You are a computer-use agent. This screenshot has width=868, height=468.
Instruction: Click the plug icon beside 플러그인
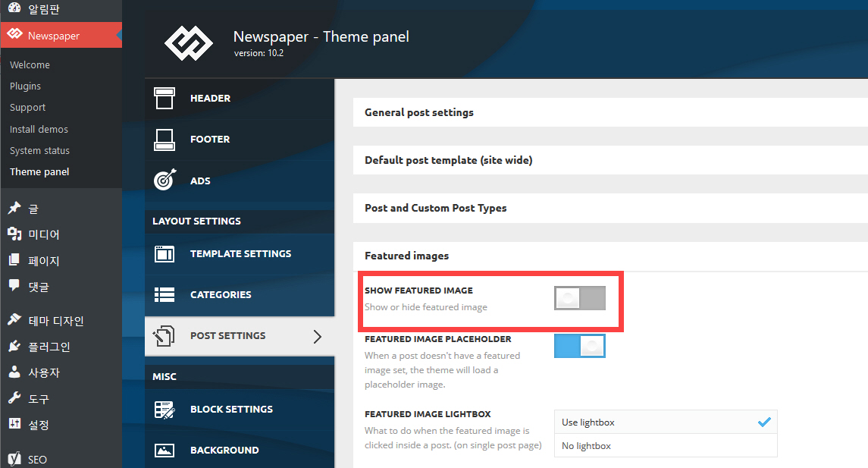[x=14, y=346]
